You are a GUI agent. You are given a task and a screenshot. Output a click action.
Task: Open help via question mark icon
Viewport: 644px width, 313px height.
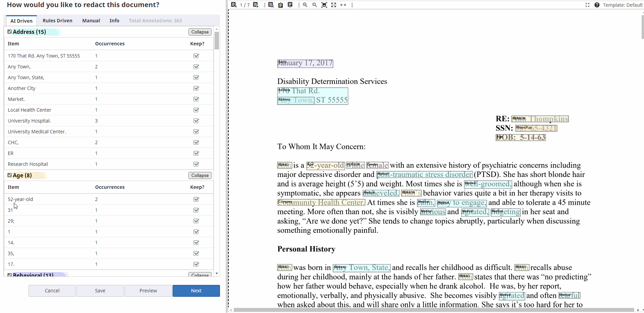(597, 5)
